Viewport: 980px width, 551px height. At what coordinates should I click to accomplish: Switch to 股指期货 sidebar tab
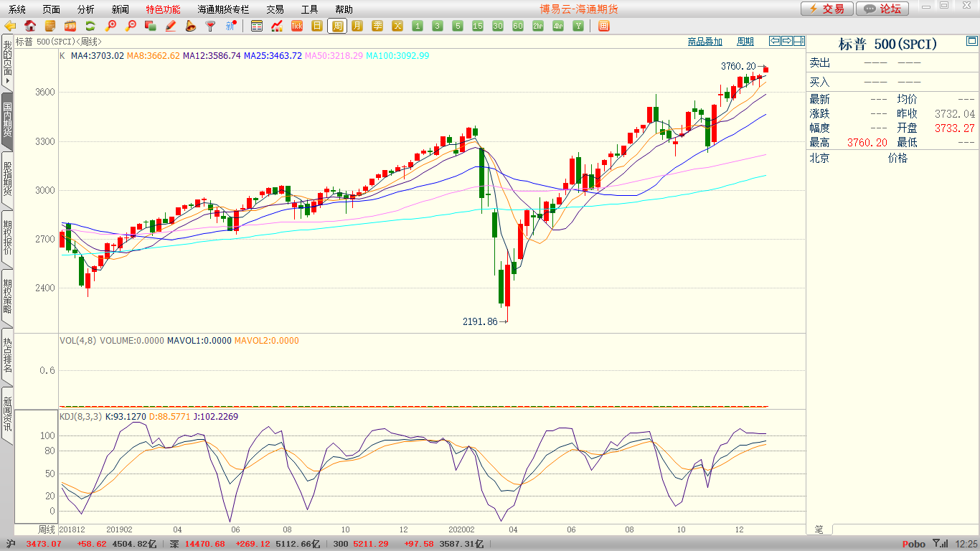[7, 179]
